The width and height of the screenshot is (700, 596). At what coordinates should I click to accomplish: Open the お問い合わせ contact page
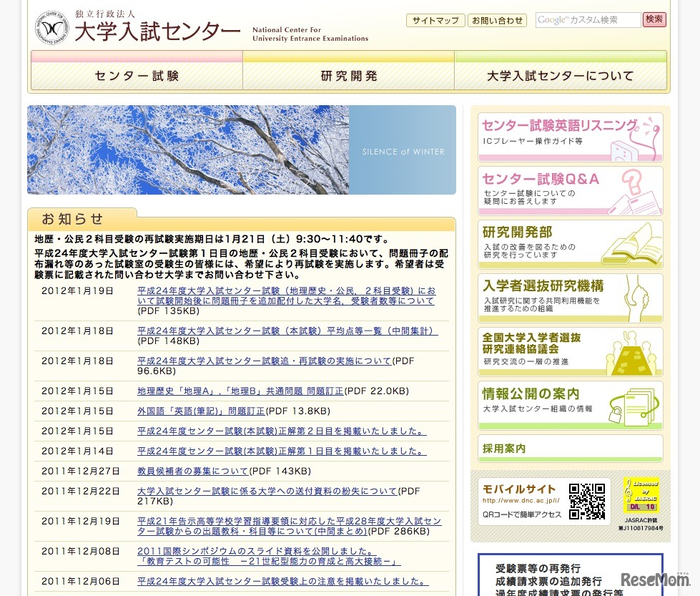click(x=497, y=21)
